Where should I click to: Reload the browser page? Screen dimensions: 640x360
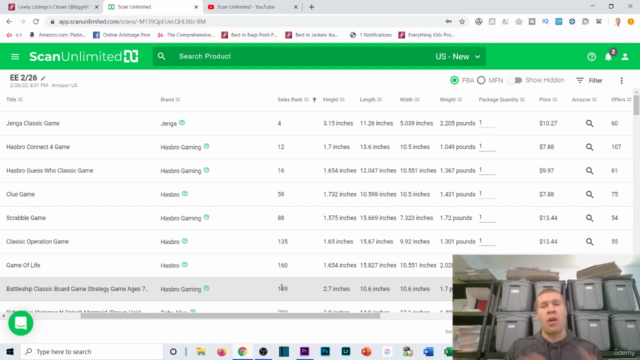click(x=36, y=21)
